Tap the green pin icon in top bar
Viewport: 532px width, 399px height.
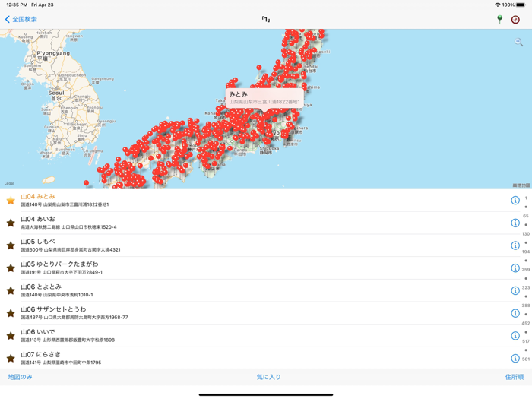click(499, 19)
